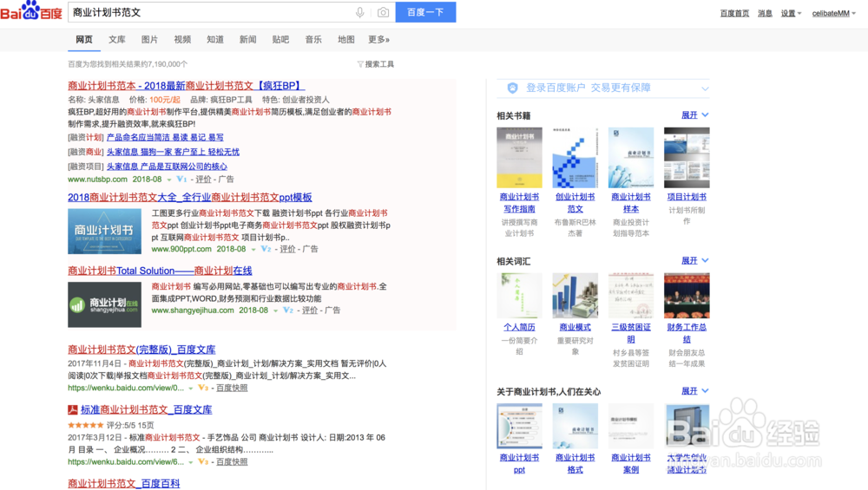868x490 pixels.
Task: Click book cover 商业计划书样本
Action: (631, 158)
